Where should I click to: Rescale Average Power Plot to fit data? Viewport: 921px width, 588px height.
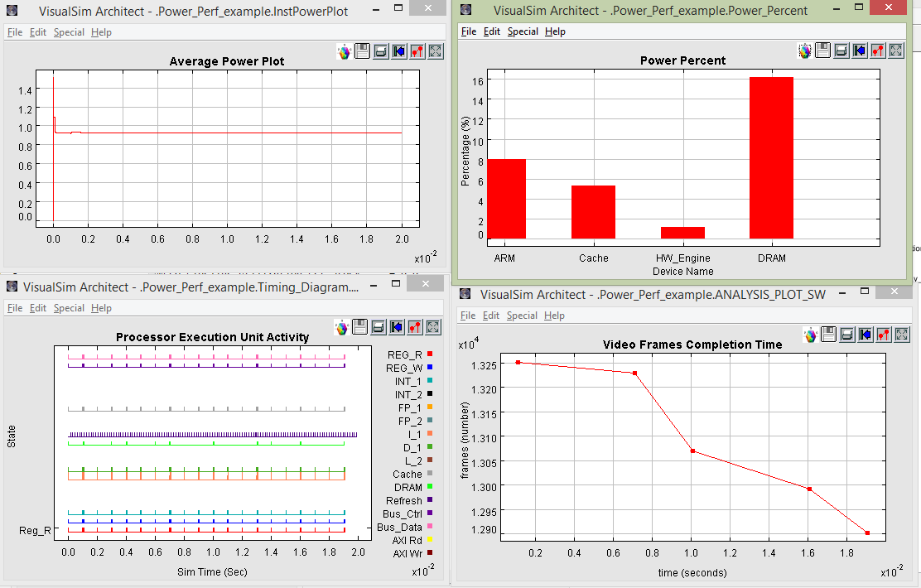coord(436,51)
